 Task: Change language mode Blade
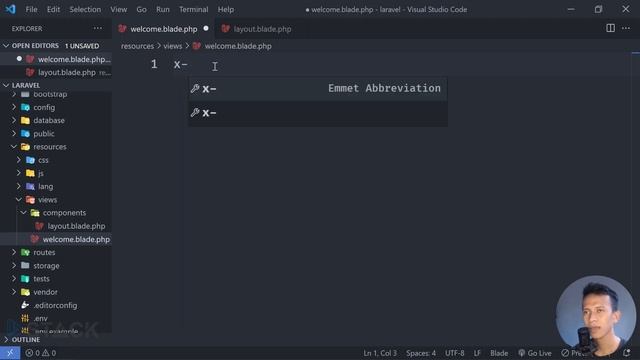coord(499,353)
